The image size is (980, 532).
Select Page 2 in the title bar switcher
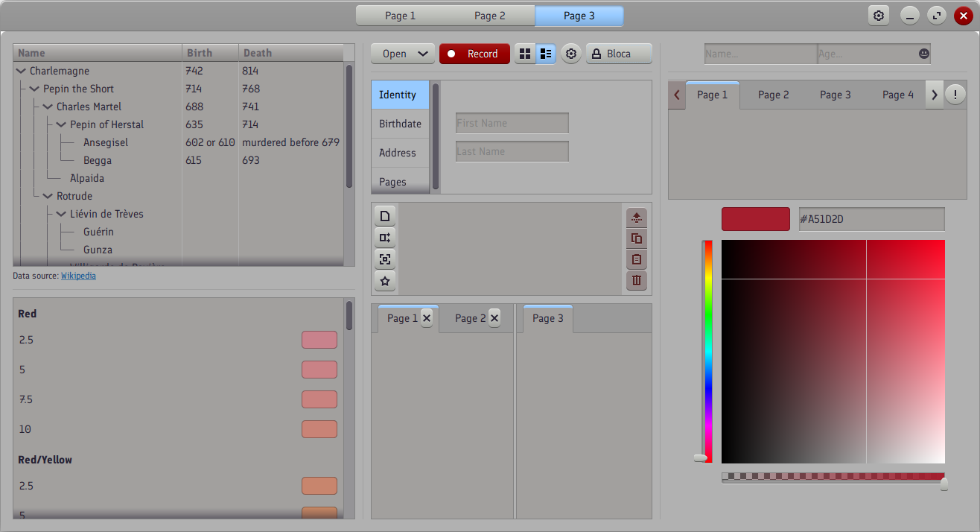(x=490, y=16)
